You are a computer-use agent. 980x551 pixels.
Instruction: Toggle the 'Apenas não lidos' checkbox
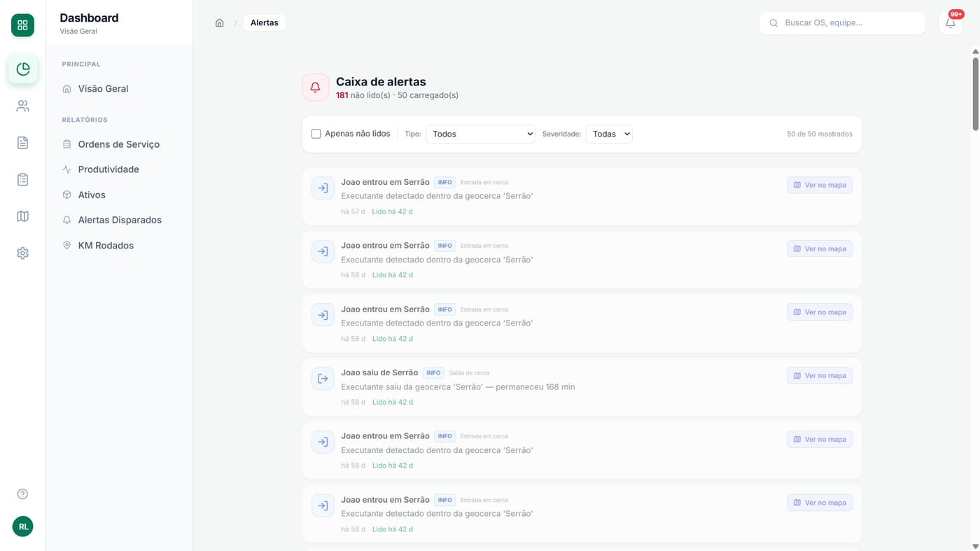pos(316,134)
